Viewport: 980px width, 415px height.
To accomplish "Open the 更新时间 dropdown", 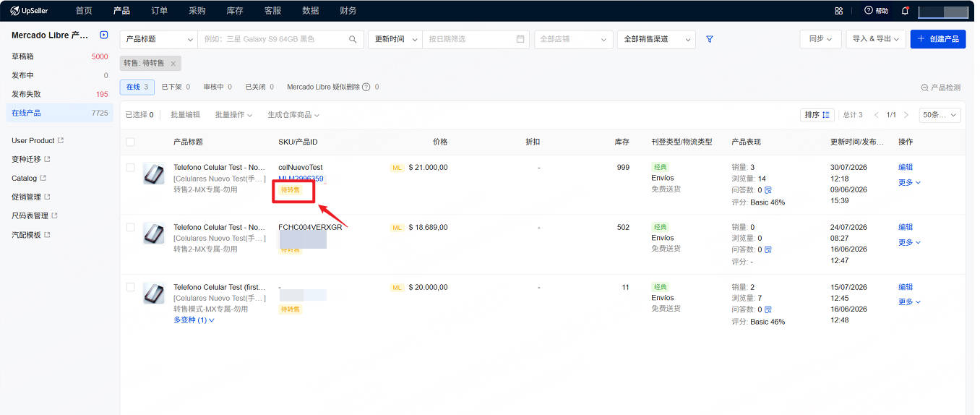I will click(395, 39).
